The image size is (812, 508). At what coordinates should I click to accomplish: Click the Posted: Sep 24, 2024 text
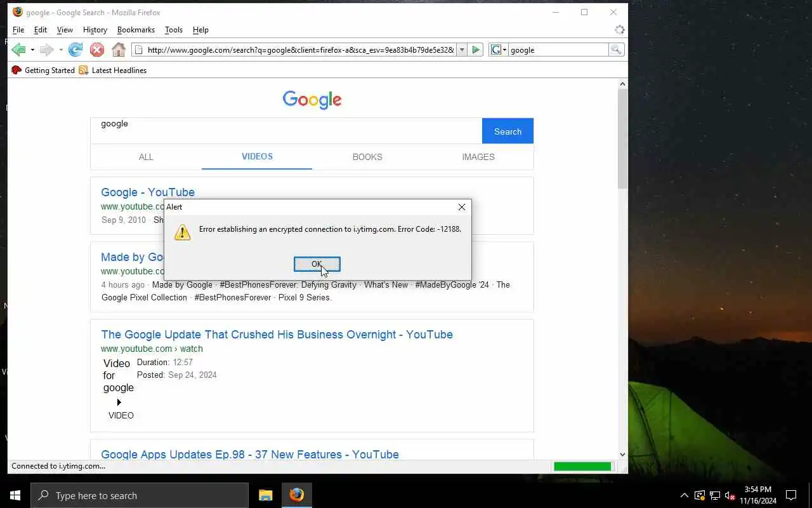coord(177,375)
